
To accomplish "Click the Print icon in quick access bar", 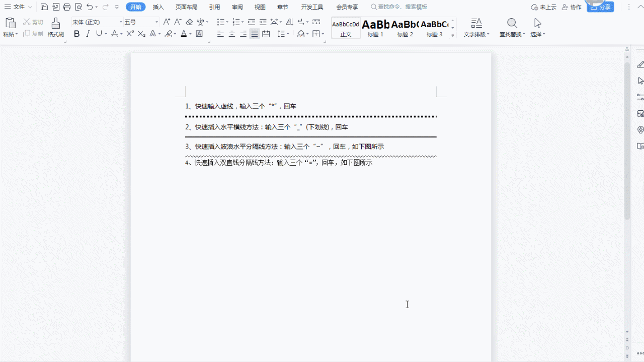I will 67,7.
